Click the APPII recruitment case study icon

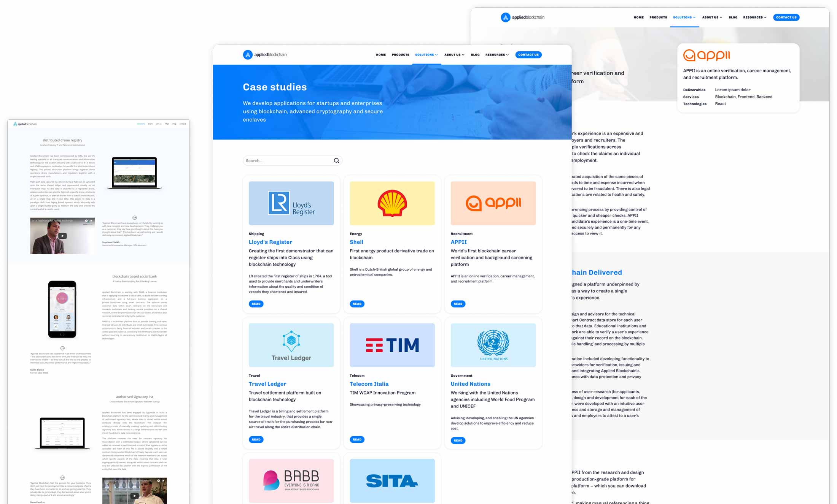493,203
